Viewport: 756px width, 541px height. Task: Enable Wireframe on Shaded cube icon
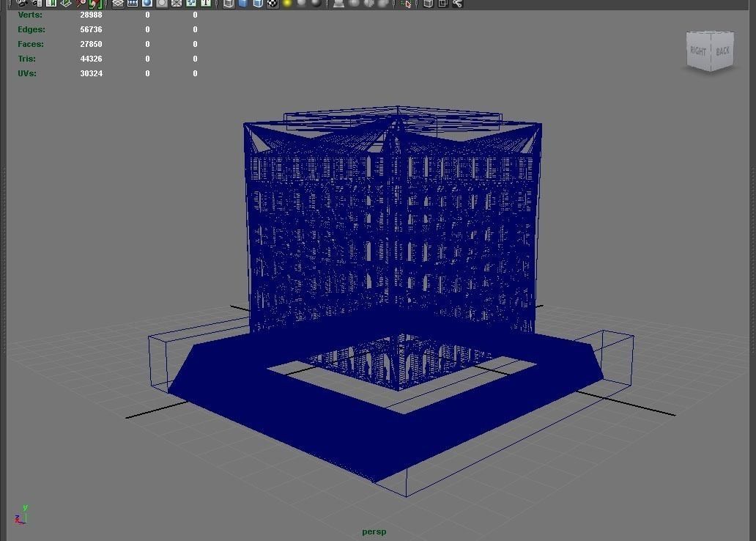pyautogui.click(x=259, y=3)
